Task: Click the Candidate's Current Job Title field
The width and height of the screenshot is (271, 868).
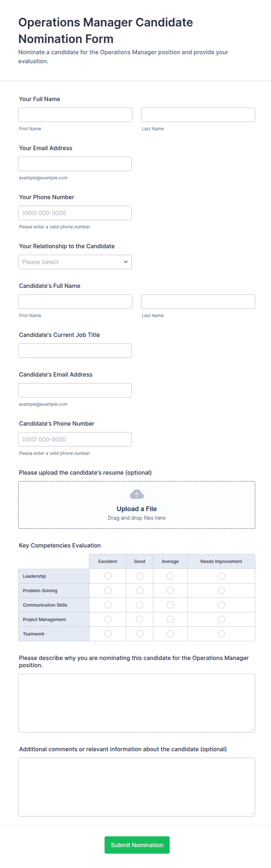Action: (75, 350)
